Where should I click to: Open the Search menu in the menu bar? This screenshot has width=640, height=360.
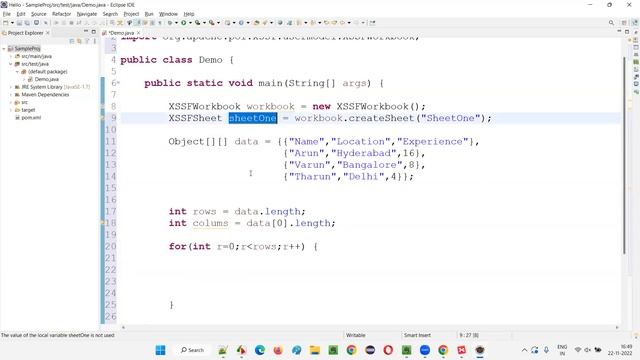pos(110,14)
